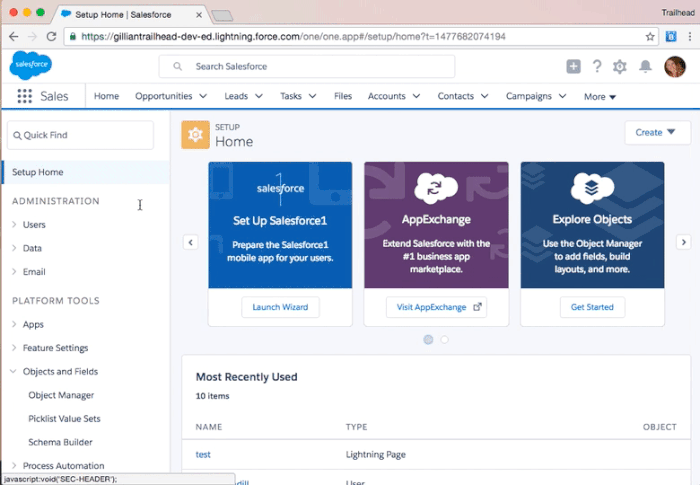Open the Opportunities tab dropdown arrow
The image size is (700, 485).
pos(203,96)
